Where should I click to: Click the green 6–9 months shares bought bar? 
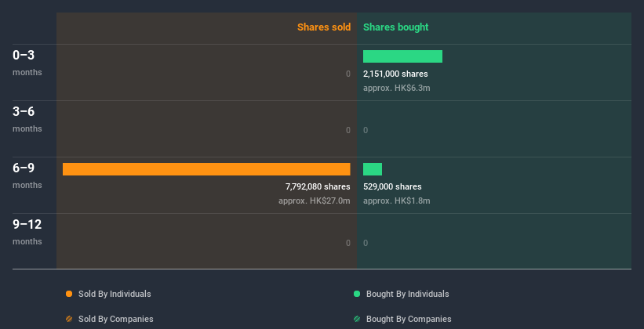(373, 169)
